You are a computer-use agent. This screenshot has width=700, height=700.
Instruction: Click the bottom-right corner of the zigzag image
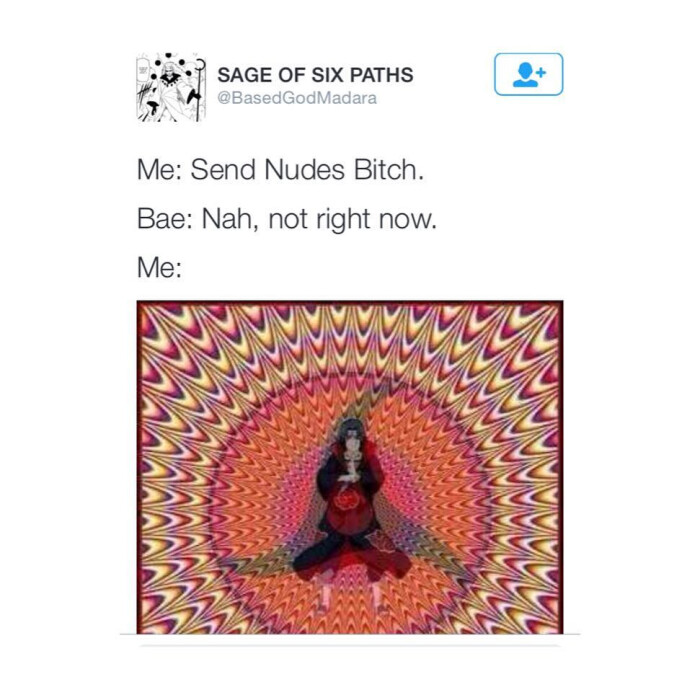(561, 631)
